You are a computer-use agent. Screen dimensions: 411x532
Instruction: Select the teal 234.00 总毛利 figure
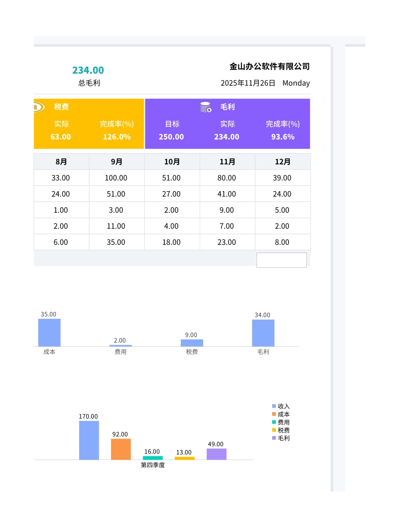88,70
